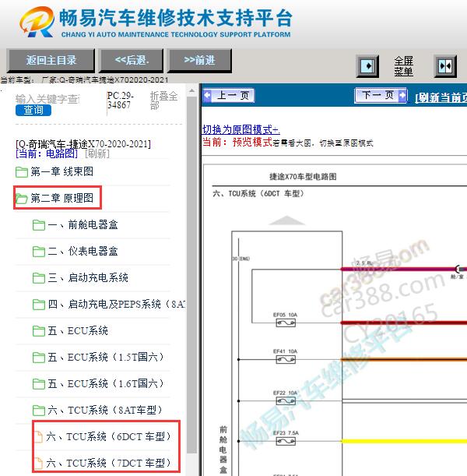Click the EF22 10A fuse symbol

coord(286,401)
